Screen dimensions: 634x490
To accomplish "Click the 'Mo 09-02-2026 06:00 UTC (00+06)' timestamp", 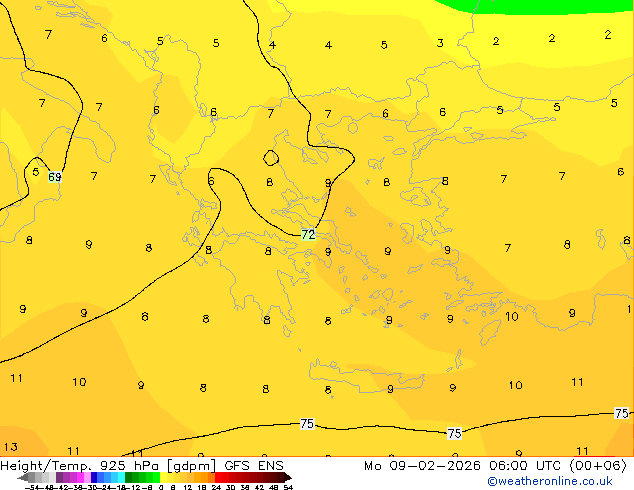I will point(495,466).
